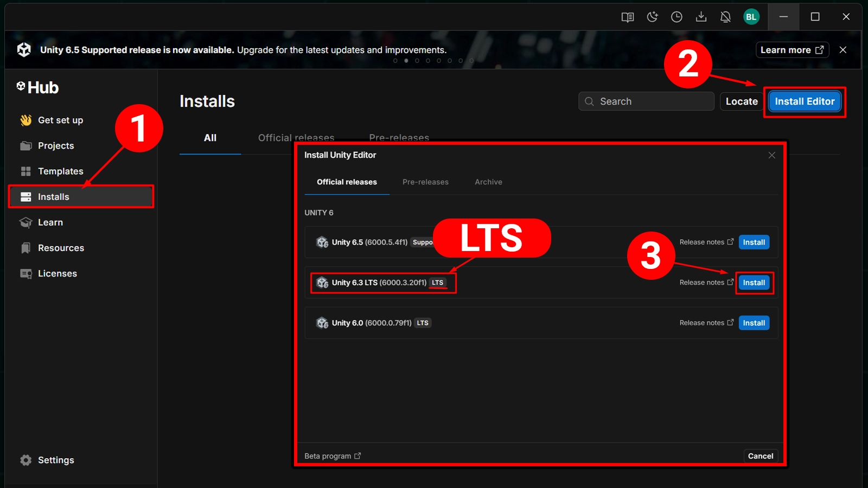The height and width of the screenshot is (488, 868).
Task: Switch to Official releases tab in dialog
Action: (347, 182)
